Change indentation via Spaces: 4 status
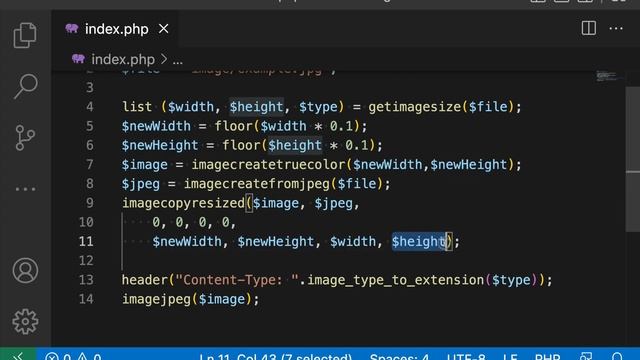The width and height of the screenshot is (640, 360). tap(399, 356)
